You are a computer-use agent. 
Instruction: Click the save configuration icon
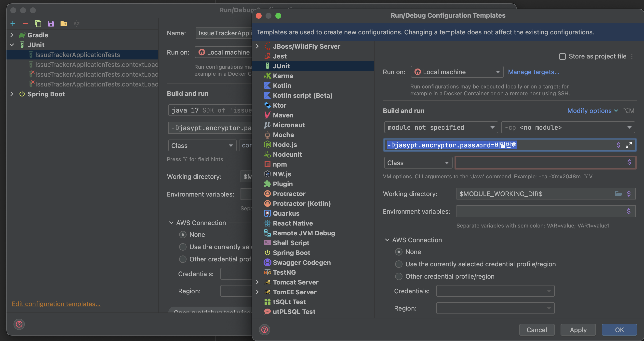[x=51, y=24]
